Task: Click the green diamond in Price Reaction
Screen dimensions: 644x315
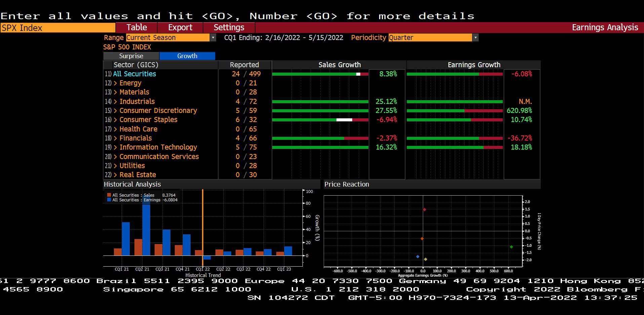Action: [x=511, y=247]
